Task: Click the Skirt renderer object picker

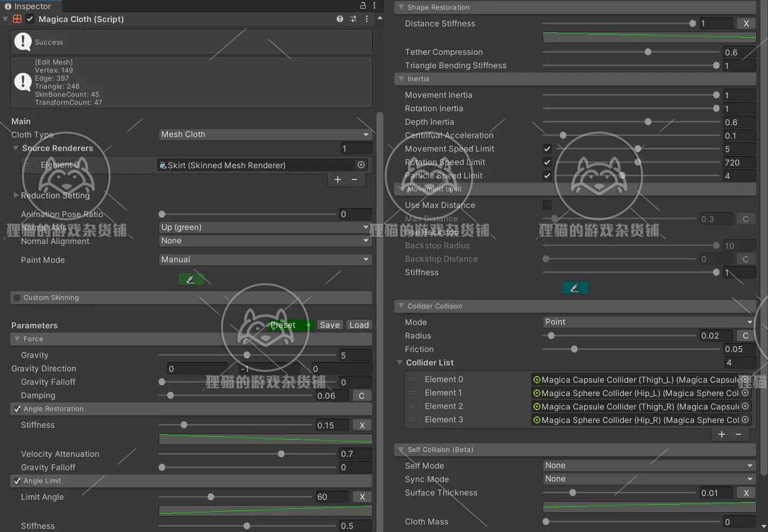Action: 361,165
